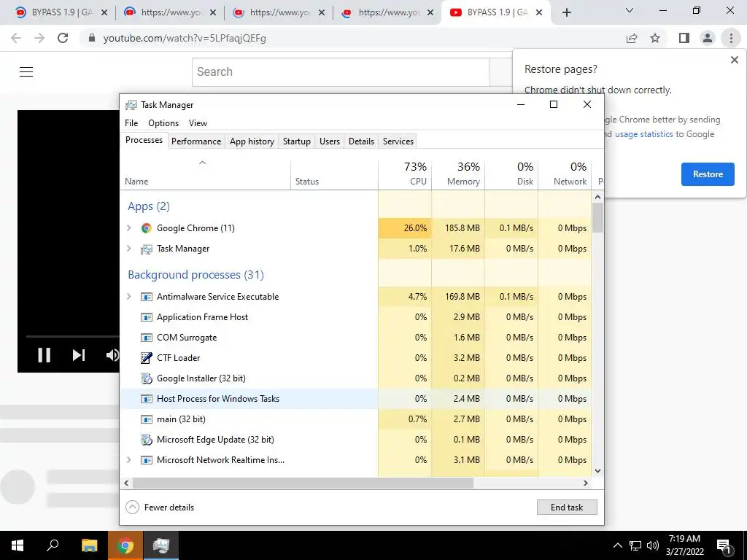Screen dimensions: 747x560
Task: Open Windows taskbar search
Action: pos(53,545)
